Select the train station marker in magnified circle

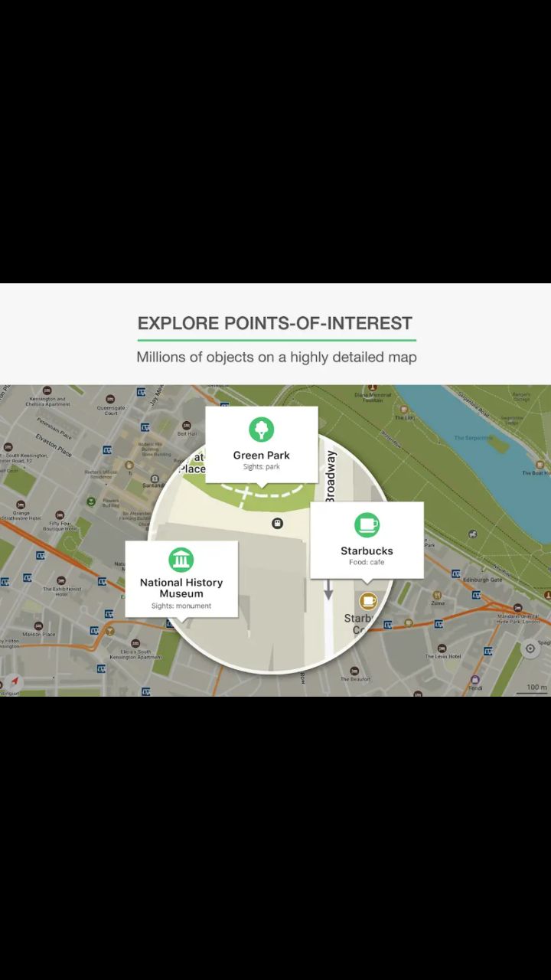(277, 523)
